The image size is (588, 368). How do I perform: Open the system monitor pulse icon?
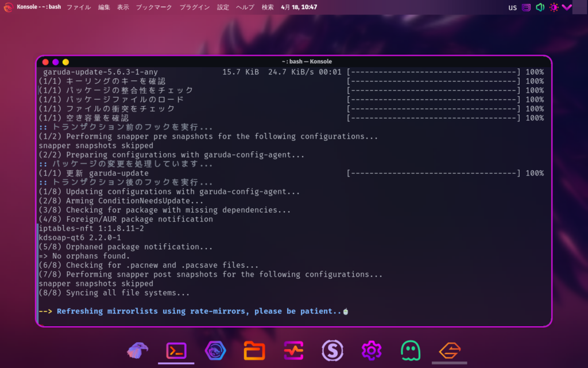[293, 350]
